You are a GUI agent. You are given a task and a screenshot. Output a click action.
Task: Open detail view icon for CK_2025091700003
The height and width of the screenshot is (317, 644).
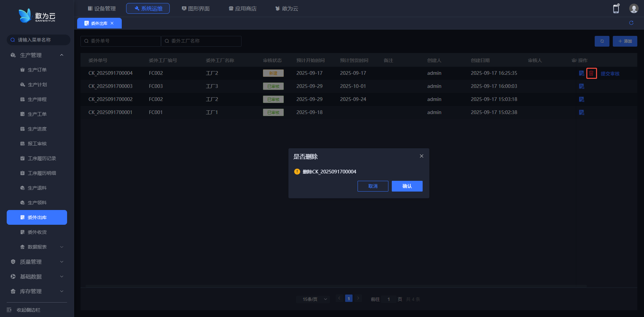pos(582,86)
